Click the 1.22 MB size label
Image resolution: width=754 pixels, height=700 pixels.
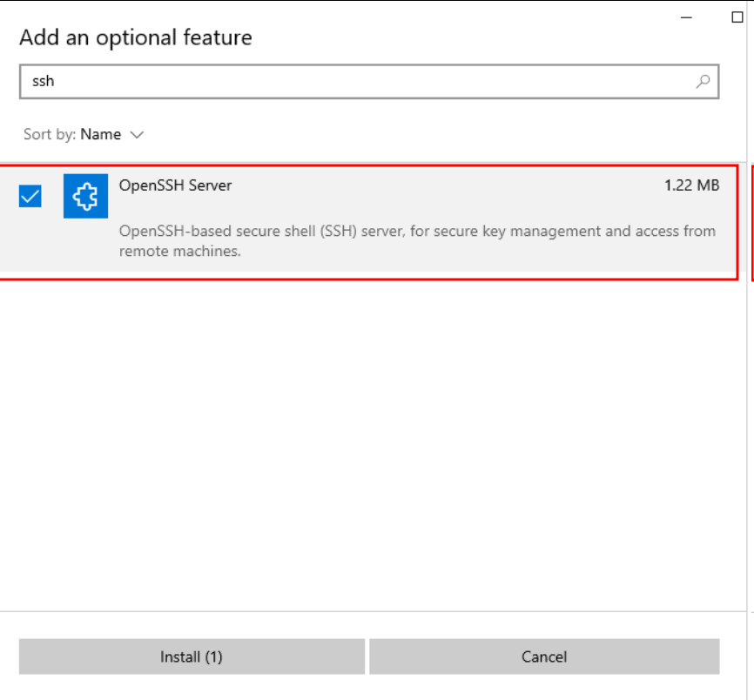pos(691,185)
